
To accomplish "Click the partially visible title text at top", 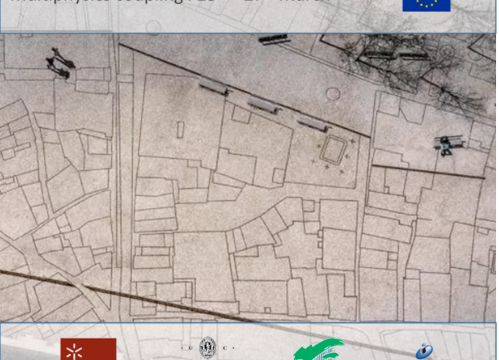I will [170, 1].
